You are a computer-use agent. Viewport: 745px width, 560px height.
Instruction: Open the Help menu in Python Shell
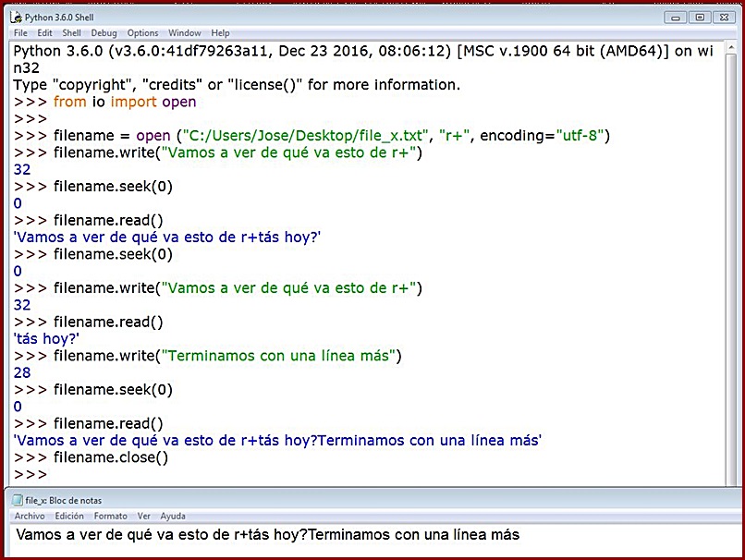[220, 32]
